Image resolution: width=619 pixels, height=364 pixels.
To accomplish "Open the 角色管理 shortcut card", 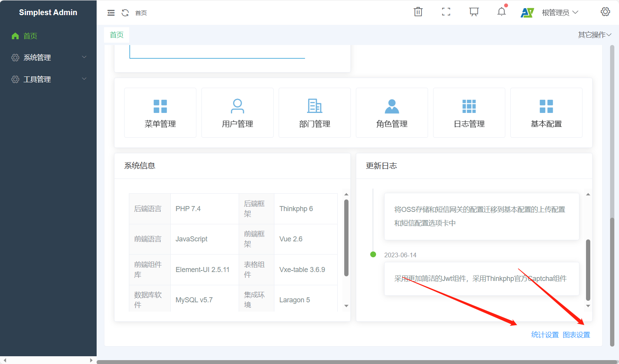I will pyautogui.click(x=392, y=113).
